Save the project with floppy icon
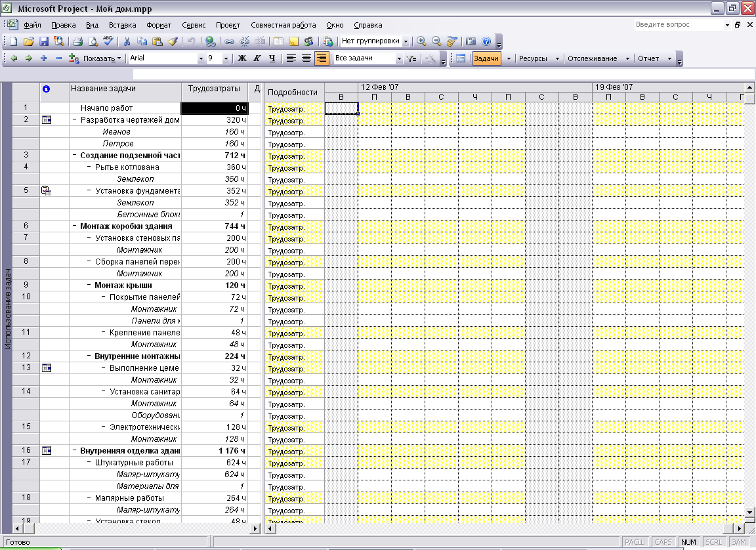The width and height of the screenshot is (756, 550). 43,41
